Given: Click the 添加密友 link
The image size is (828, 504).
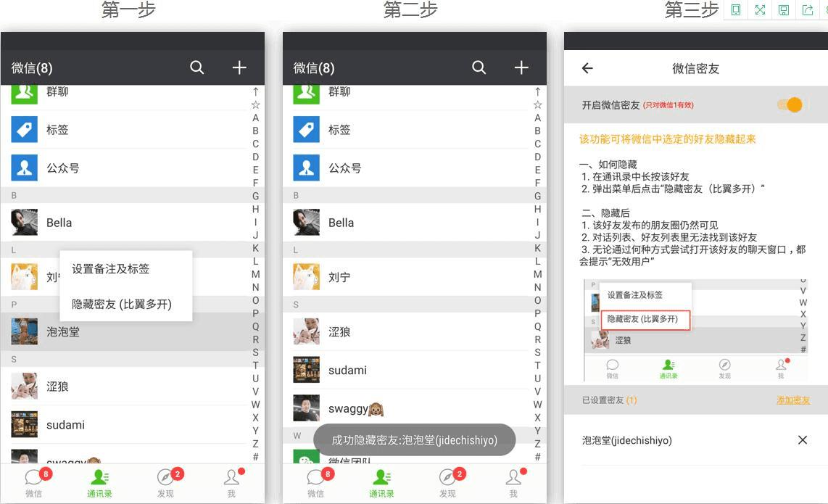Looking at the screenshot, I should click(x=793, y=400).
